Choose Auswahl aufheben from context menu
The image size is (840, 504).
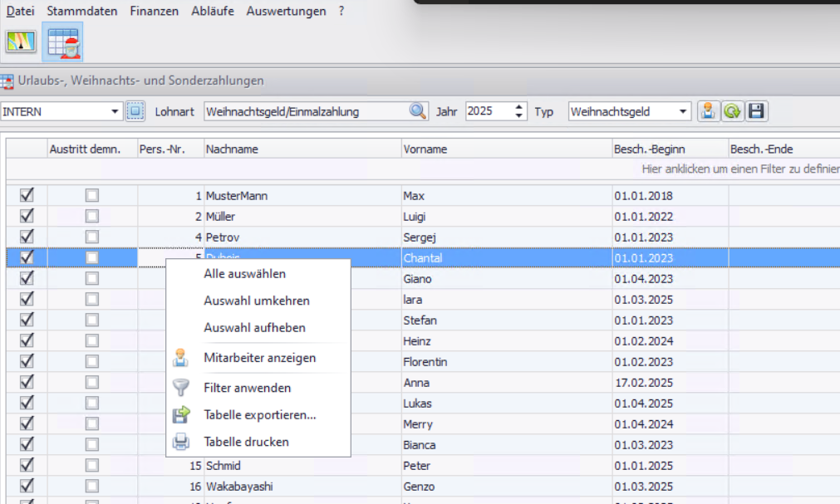[258, 327]
